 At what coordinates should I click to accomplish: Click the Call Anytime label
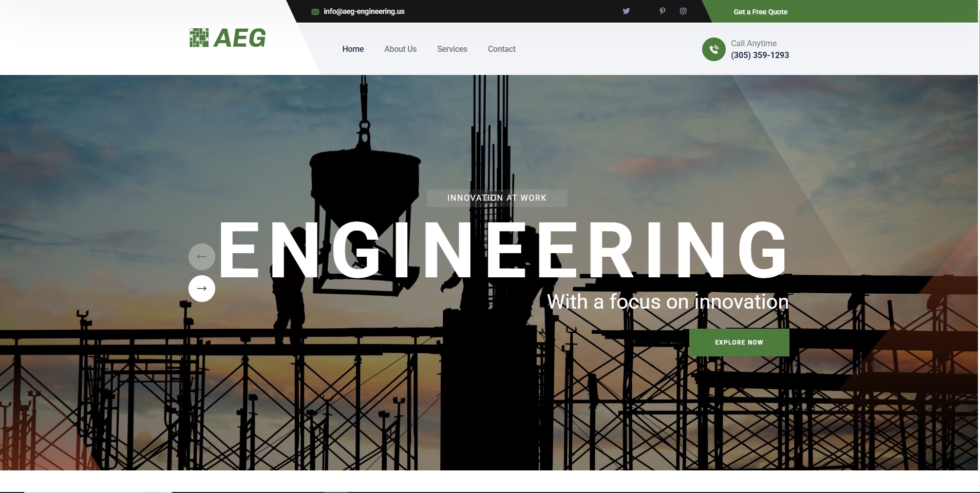(x=754, y=43)
